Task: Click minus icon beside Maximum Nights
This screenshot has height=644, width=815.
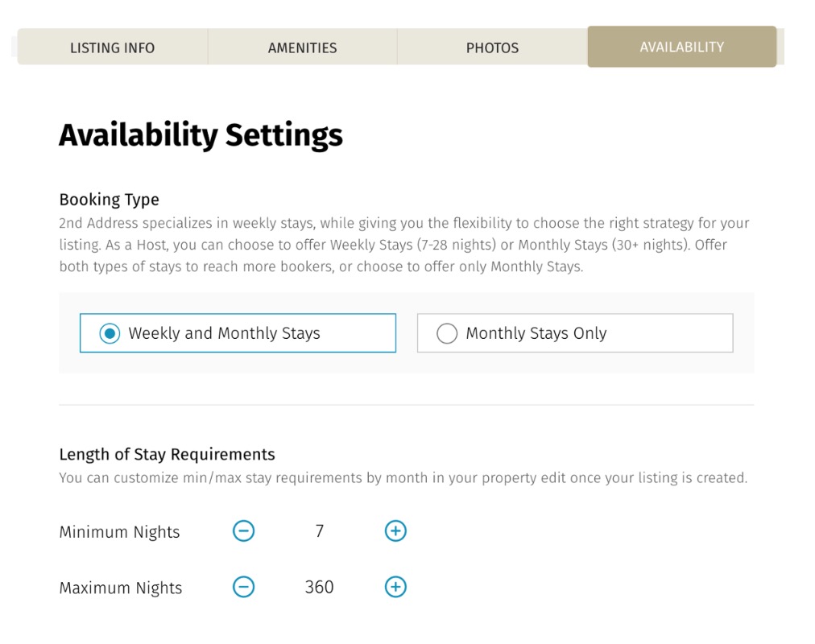Action: coord(243,587)
